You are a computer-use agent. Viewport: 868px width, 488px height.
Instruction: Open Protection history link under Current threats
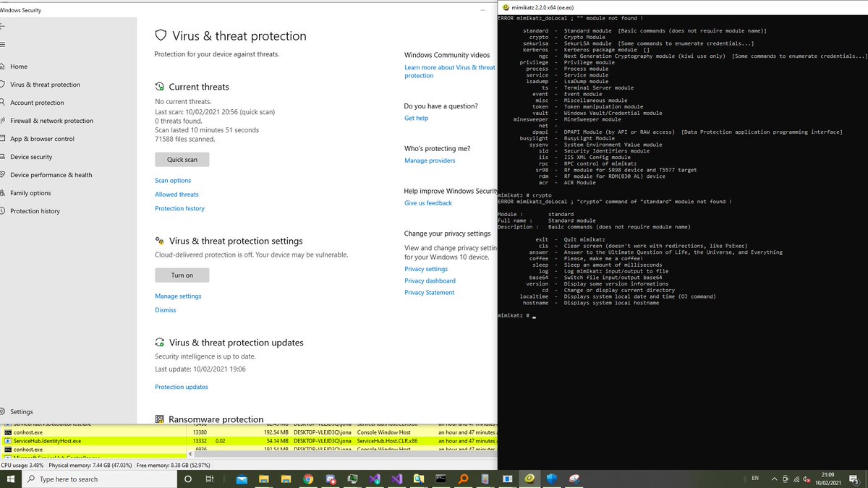tap(179, 208)
